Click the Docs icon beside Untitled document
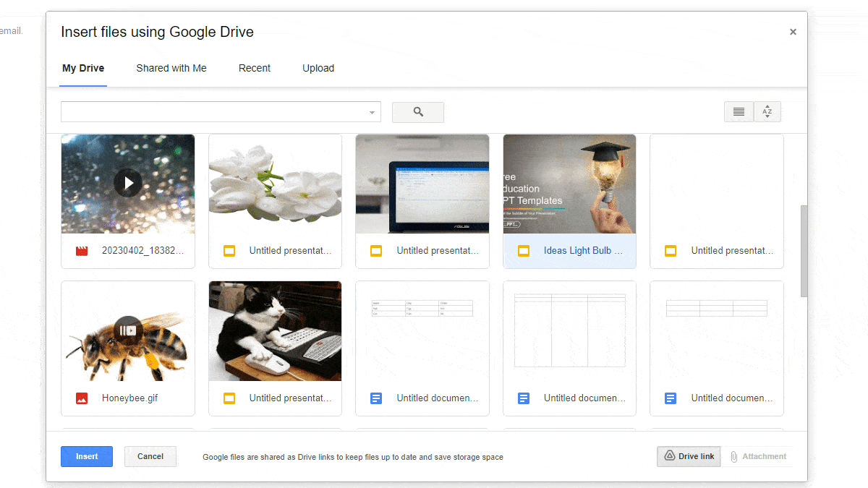This screenshot has height=488, width=868. coord(375,398)
